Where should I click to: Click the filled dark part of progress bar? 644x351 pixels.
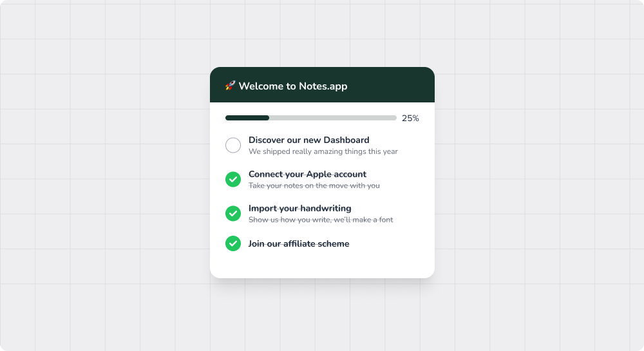pyautogui.click(x=247, y=118)
